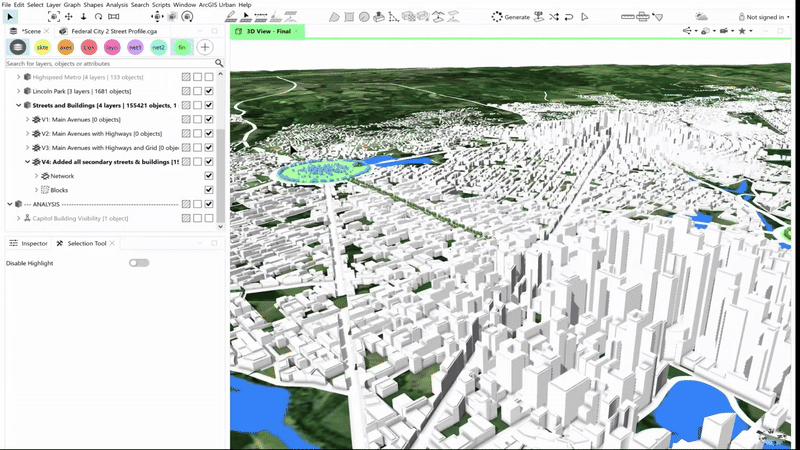Image resolution: width=800 pixels, height=450 pixels.
Task: Add a new scenario with plus button
Action: tap(205, 47)
